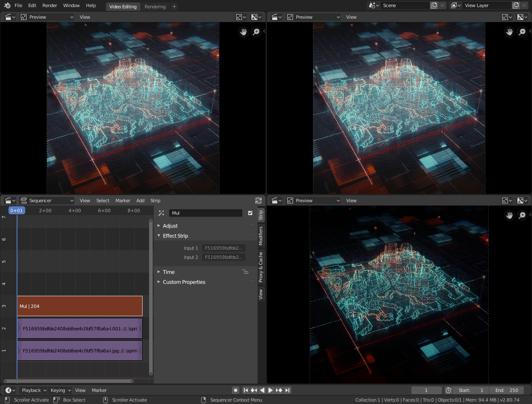Click the editor type icon in sequencer header

tap(9, 200)
